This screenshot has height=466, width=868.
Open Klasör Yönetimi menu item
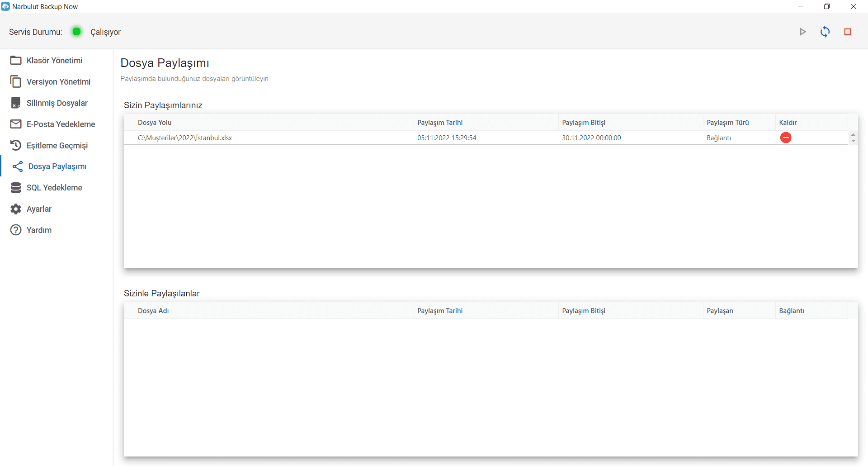[54, 61]
